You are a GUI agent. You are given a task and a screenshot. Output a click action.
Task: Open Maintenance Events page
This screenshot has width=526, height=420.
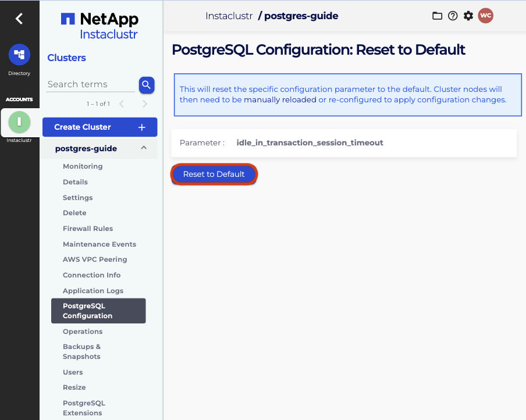point(99,244)
